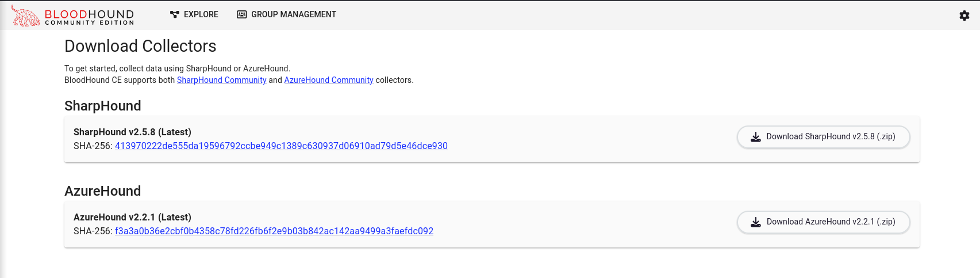Click the download icon beside AzureHound v2.2.1
The height and width of the screenshot is (278, 980).
click(756, 222)
